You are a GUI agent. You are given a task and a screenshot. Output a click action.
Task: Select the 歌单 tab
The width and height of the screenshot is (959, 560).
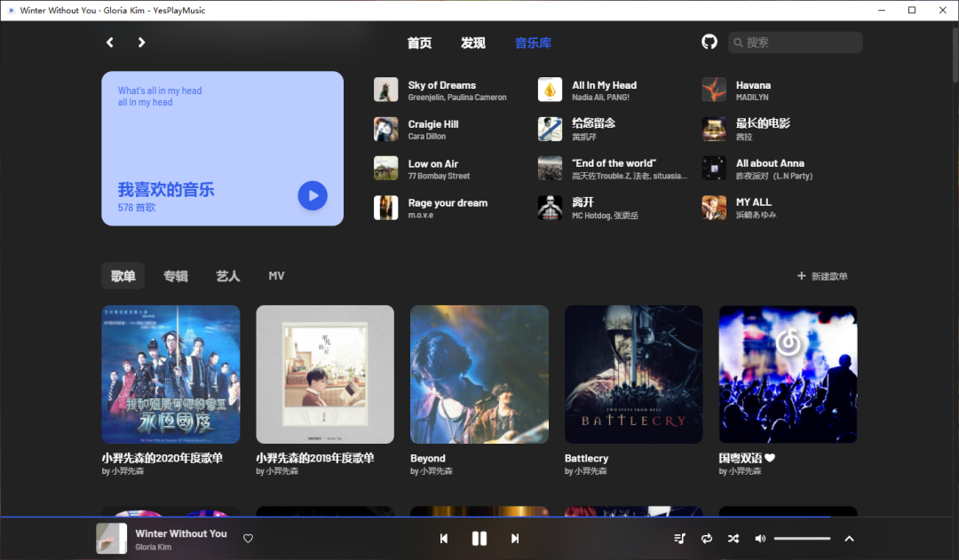pyautogui.click(x=123, y=276)
